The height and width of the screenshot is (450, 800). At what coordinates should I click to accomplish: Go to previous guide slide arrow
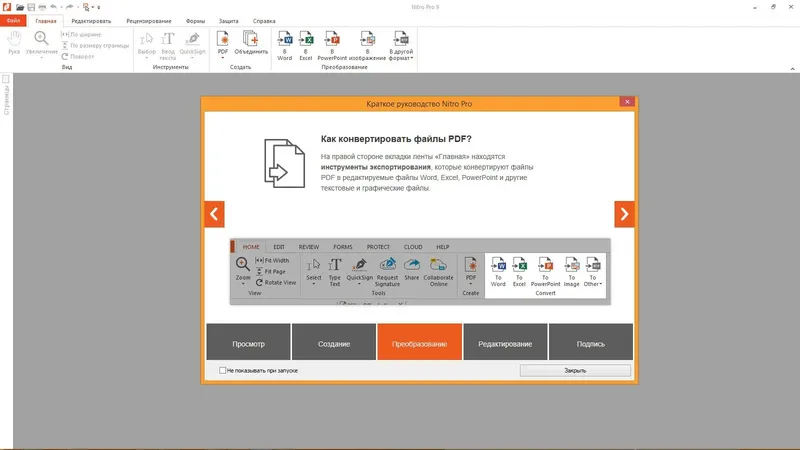(x=214, y=214)
